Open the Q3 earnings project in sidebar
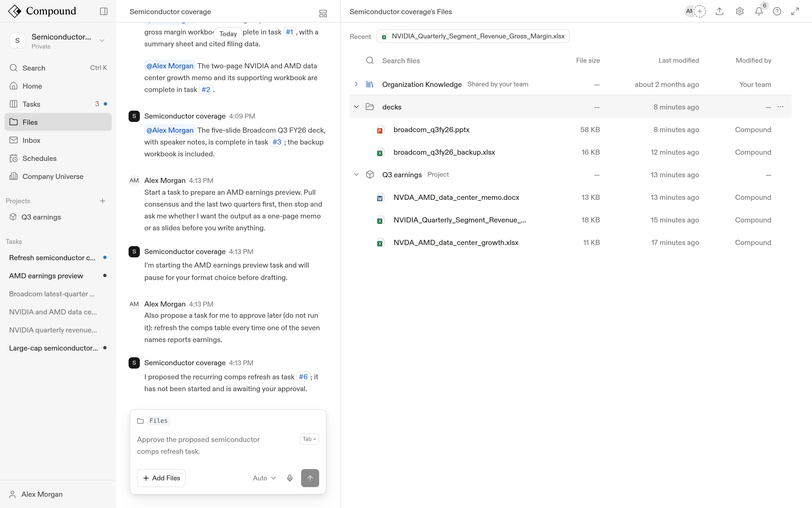Screen dimensions: 812x508 tap(58, 217)
